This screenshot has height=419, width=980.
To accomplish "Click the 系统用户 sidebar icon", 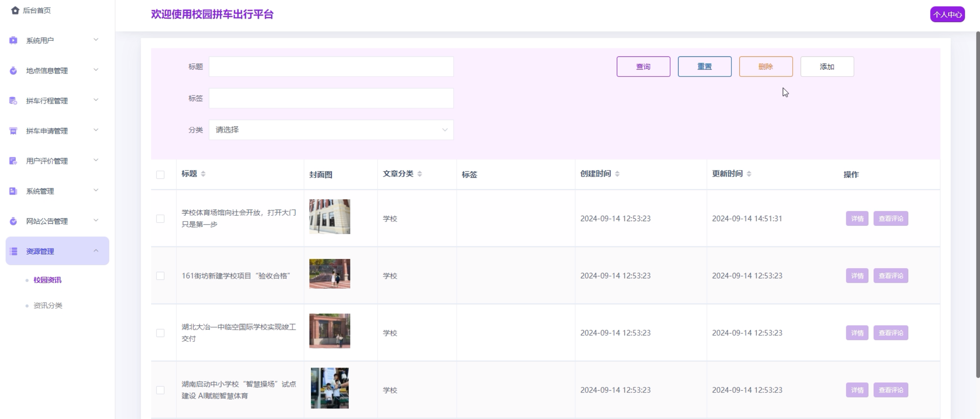I will tap(13, 40).
